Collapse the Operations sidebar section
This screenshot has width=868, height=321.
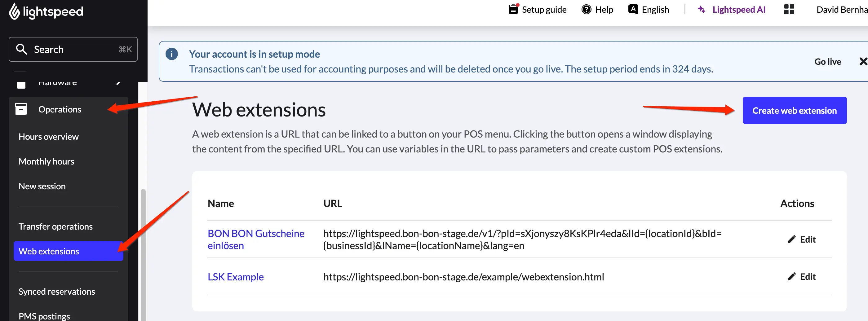click(69, 109)
